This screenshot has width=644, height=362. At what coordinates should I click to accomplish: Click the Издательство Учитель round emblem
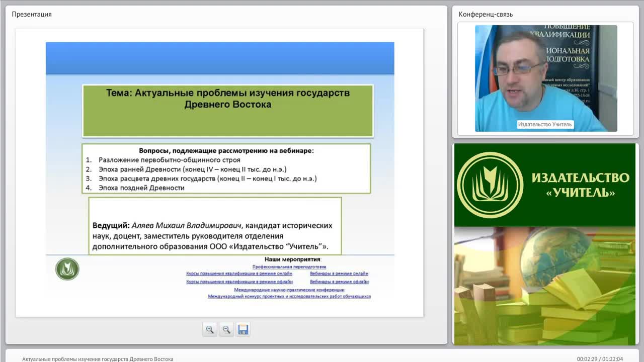490,185
